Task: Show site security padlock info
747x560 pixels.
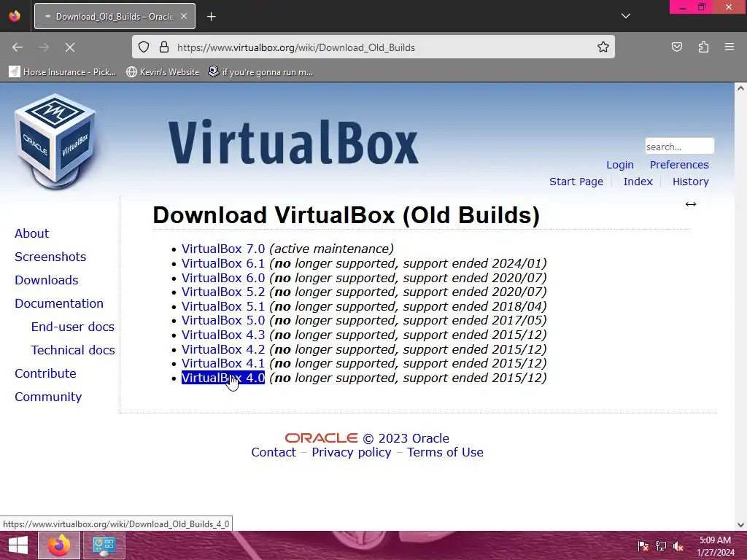Action: click(x=164, y=47)
